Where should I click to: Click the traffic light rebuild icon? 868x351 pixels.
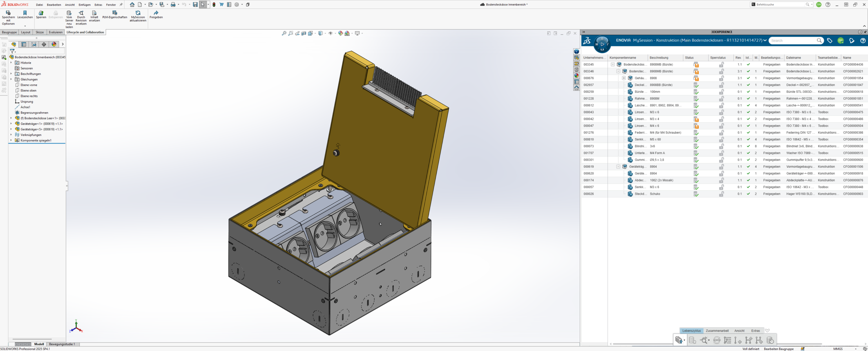(214, 4)
